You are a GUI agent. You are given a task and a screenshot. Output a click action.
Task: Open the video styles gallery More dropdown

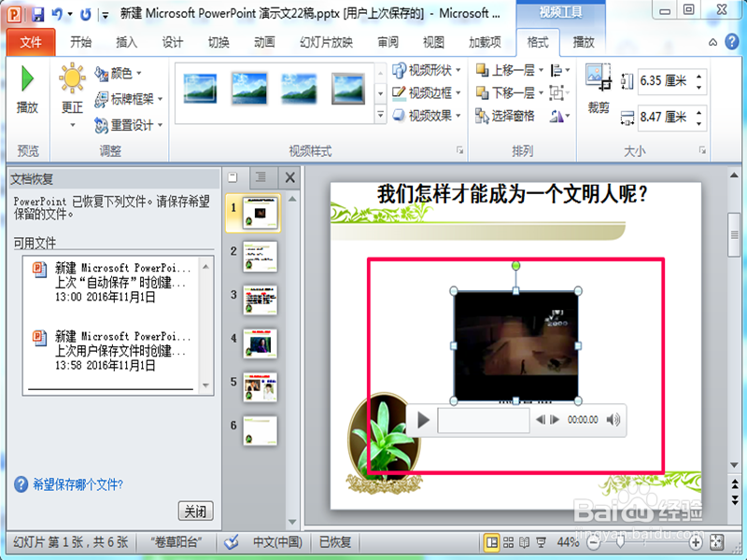[380, 112]
